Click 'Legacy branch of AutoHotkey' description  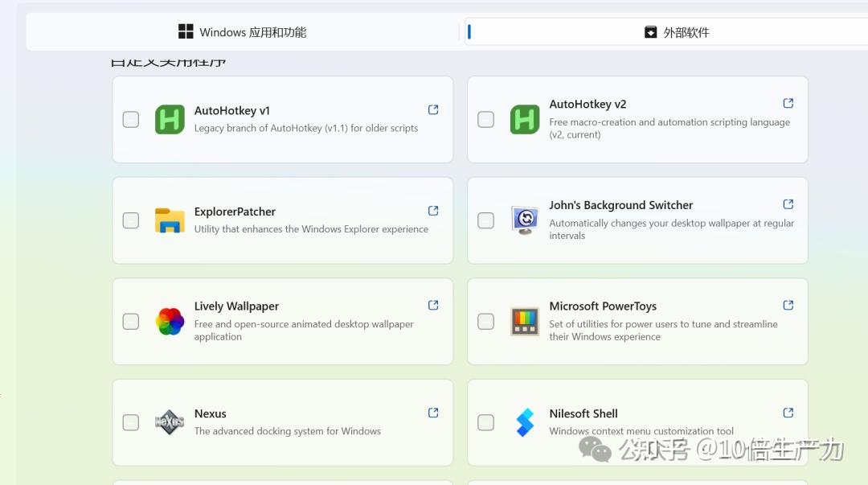coord(306,128)
